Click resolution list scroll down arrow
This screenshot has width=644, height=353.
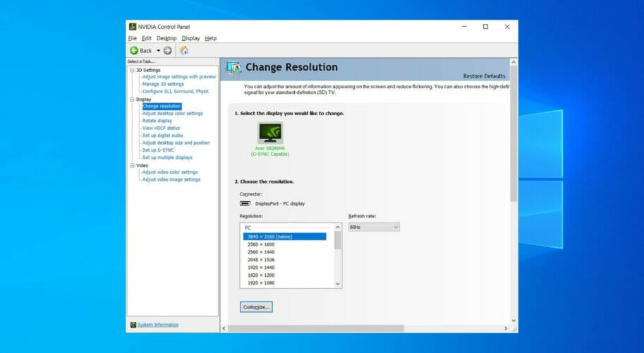coord(338,284)
